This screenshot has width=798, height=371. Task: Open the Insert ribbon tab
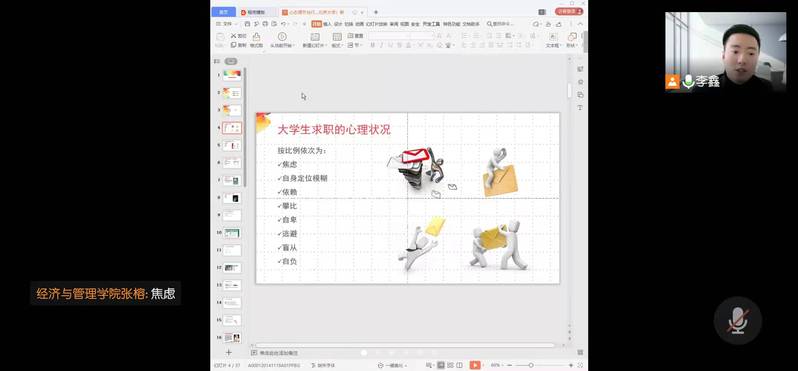point(327,24)
